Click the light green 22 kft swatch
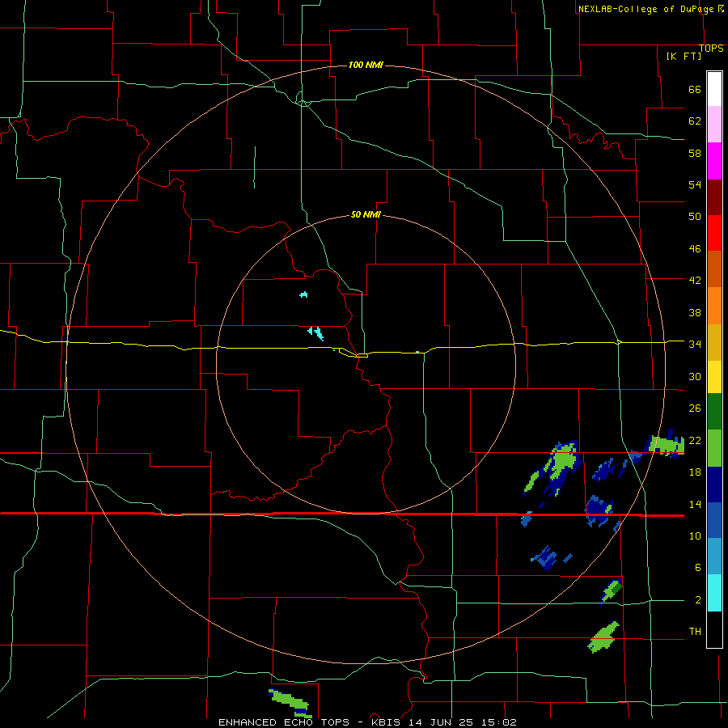This screenshot has width=728, height=728. [714, 448]
